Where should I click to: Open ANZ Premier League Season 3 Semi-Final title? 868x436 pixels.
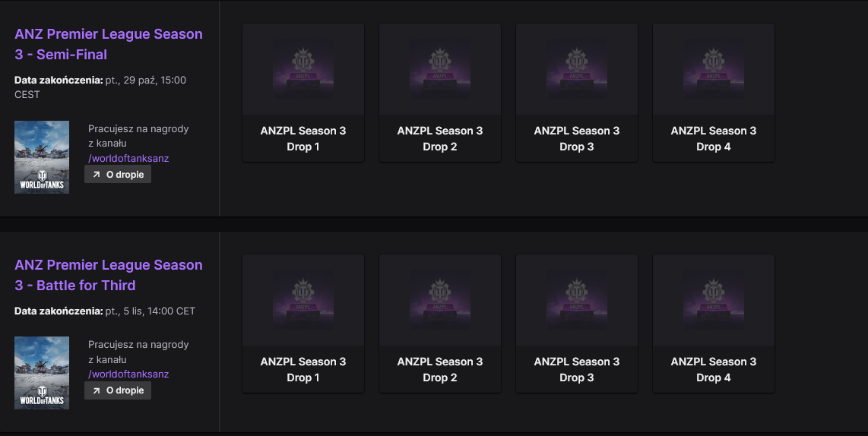(109, 44)
